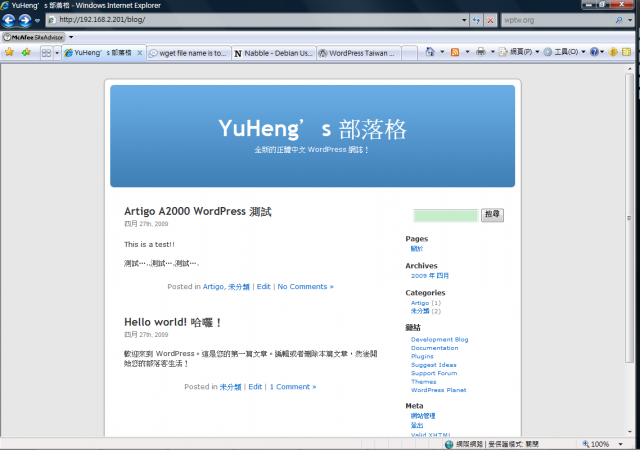Open the 工具(O) Tools menu

(x=564, y=52)
